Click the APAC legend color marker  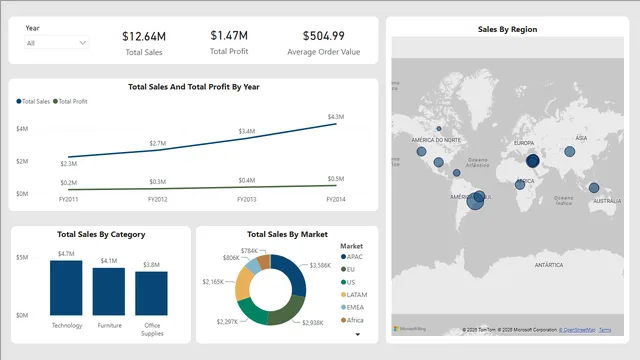pyautogui.click(x=343, y=257)
